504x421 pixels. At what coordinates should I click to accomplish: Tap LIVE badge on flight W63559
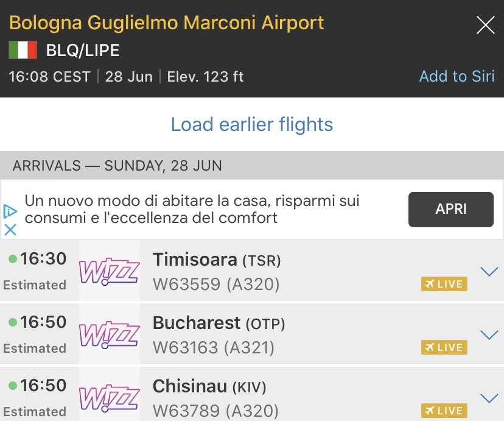[444, 284]
